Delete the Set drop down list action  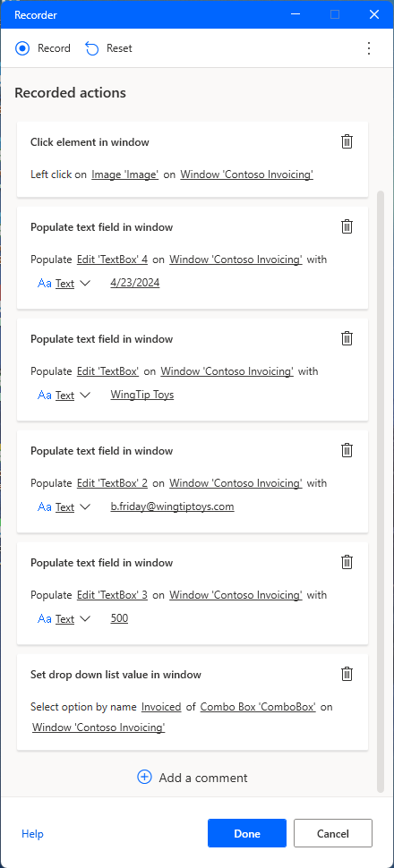point(347,674)
